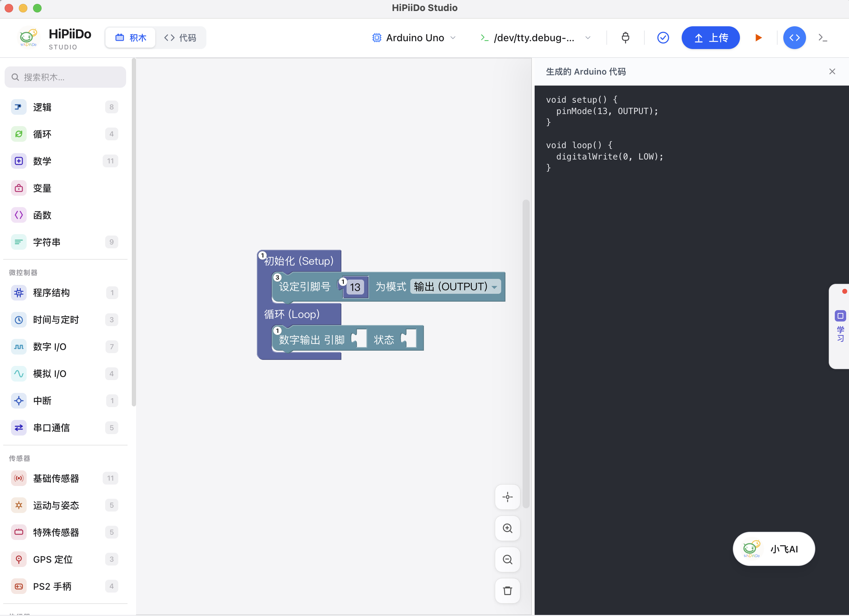Open the serial terminal icon
This screenshot has width=849, height=616.
[x=823, y=37]
